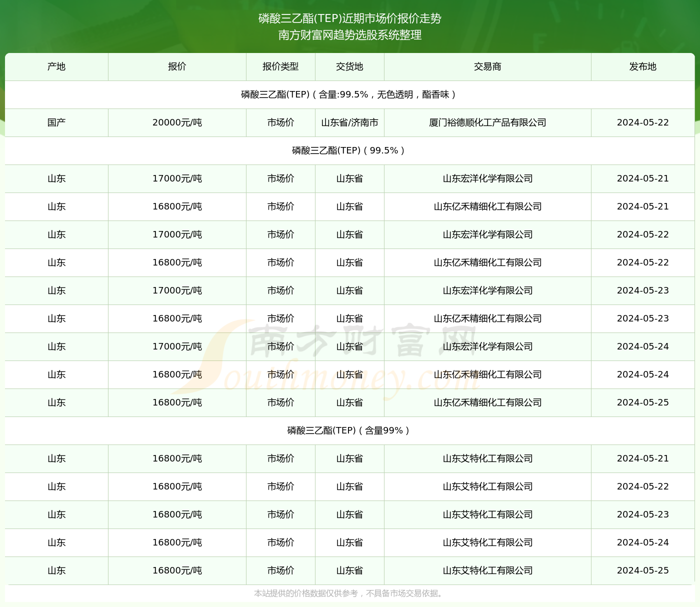Click 2024-05-25 date in the 艾特 row
This screenshot has width=700, height=607.
pos(642,570)
